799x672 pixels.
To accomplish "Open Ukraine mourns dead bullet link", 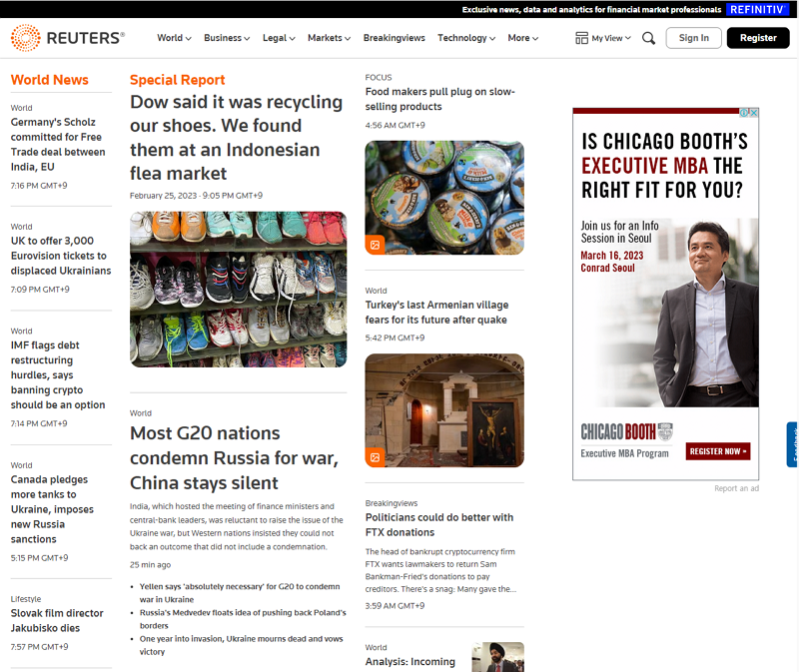I will (x=241, y=645).
